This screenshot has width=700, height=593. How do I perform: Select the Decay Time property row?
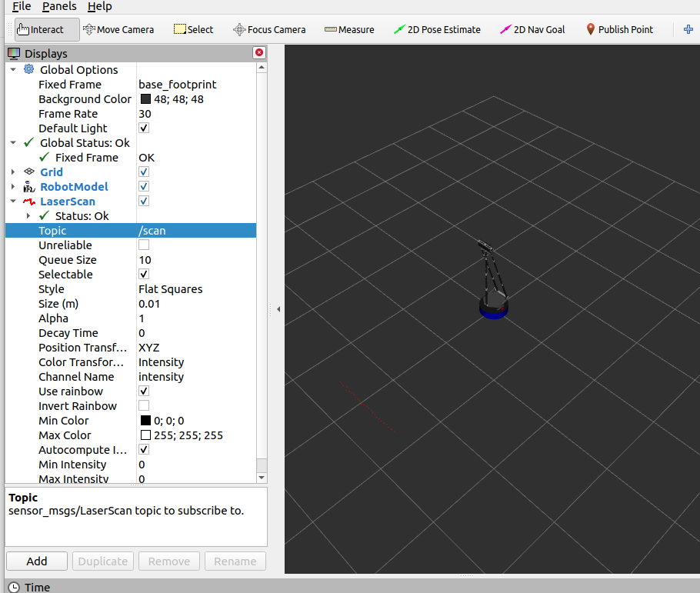[x=131, y=333]
